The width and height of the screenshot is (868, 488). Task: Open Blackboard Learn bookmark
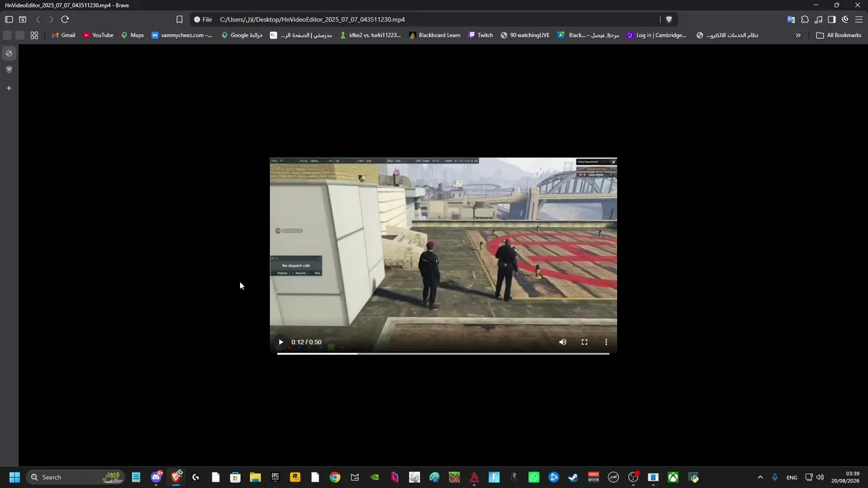[435, 35]
